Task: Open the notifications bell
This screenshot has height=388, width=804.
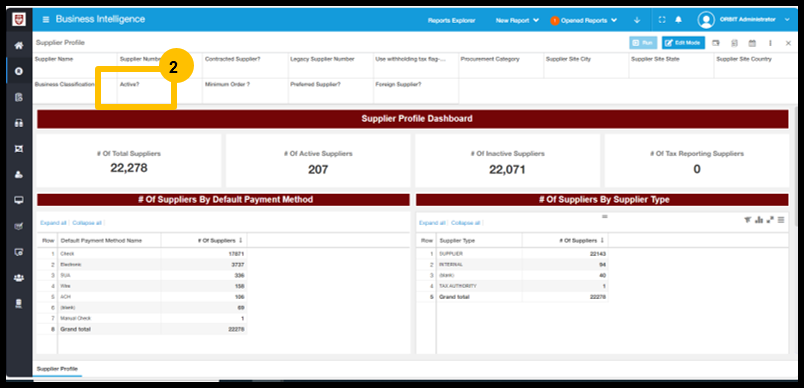Action: (678, 20)
